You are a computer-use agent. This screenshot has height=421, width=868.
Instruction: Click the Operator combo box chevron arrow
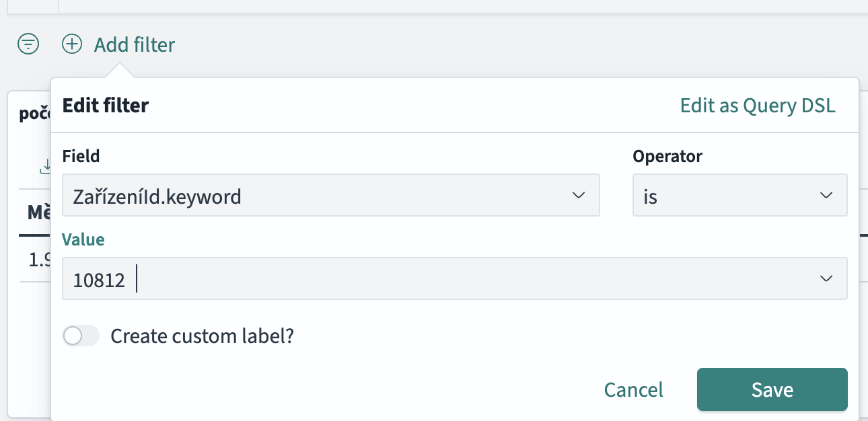[826, 196]
